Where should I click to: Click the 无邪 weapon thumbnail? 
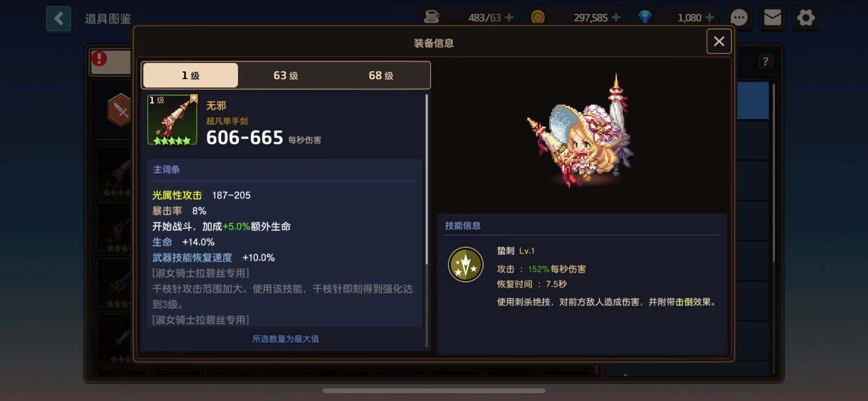pyautogui.click(x=172, y=120)
